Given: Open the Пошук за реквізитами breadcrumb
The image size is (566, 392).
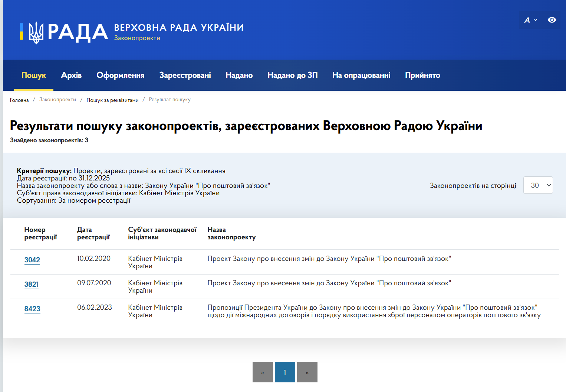Looking at the screenshot, I should (112, 100).
